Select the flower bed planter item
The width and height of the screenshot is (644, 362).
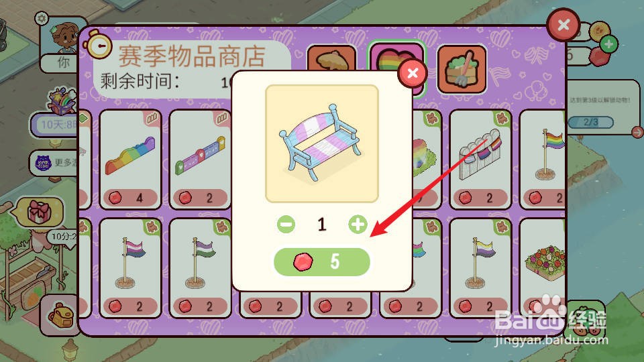[x=543, y=267]
